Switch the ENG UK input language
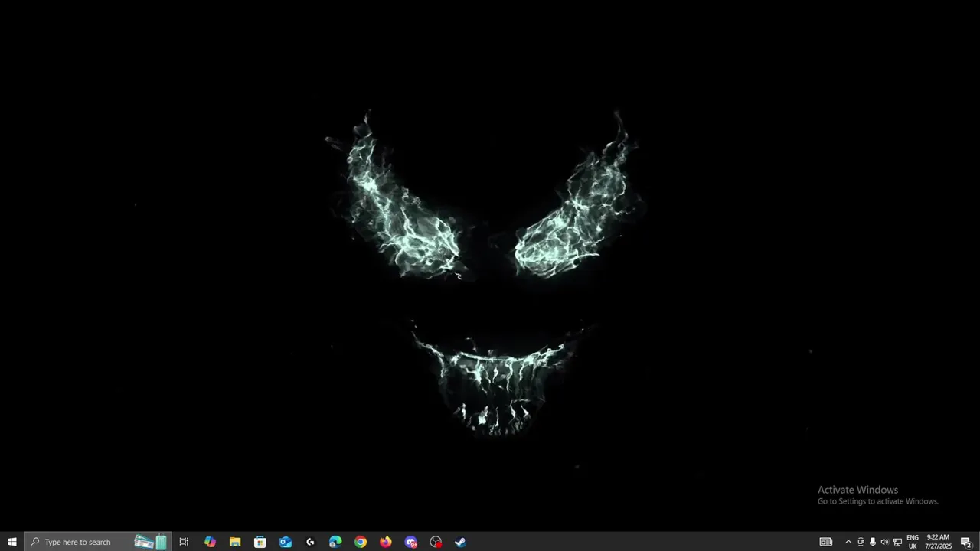980x551 pixels. (913, 542)
